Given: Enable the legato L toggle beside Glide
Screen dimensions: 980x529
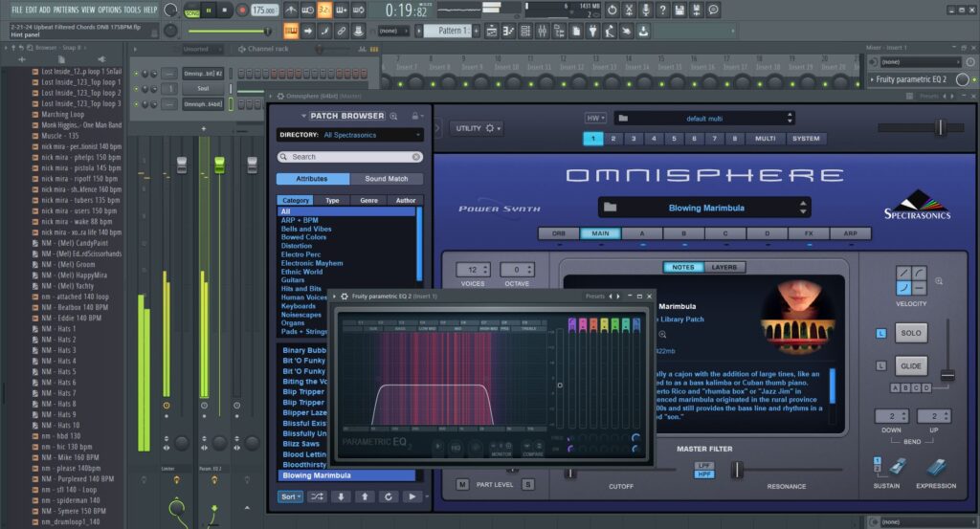Looking at the screenshot, I should (880, 366).
